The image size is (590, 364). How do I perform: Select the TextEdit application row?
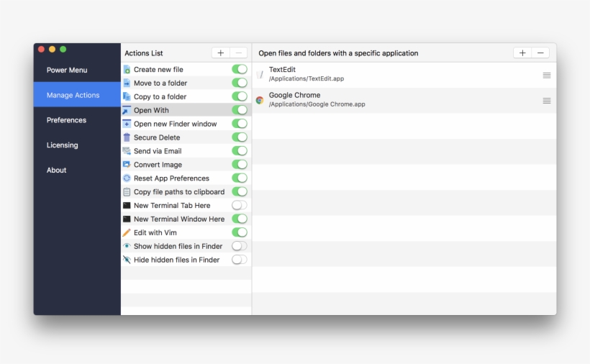pyautogui.click(x=404, y=75)
